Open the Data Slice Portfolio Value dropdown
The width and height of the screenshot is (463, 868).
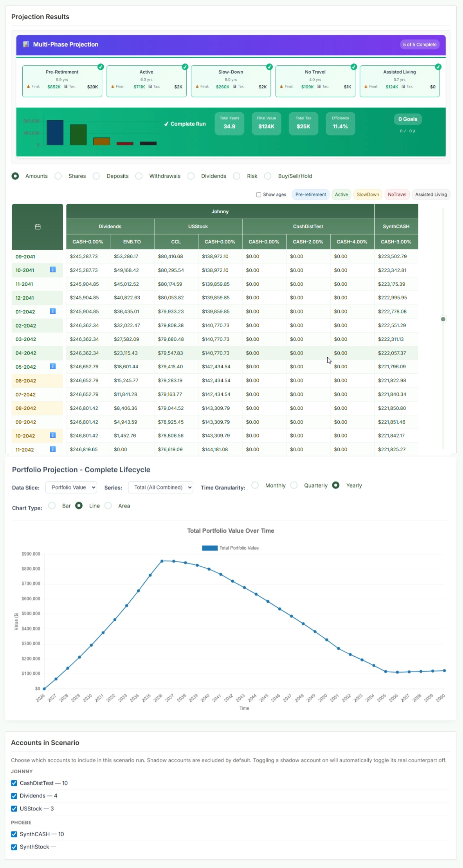tap(71, 487)
